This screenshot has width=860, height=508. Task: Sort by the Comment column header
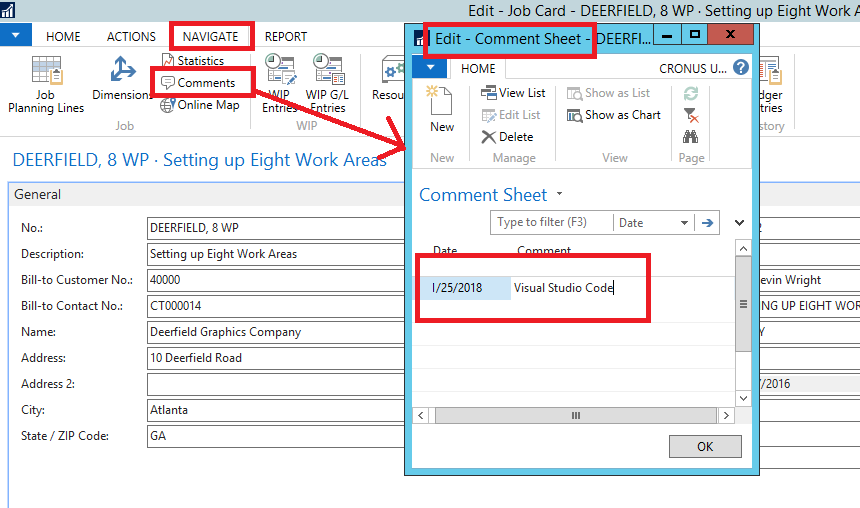pos(544,250)
